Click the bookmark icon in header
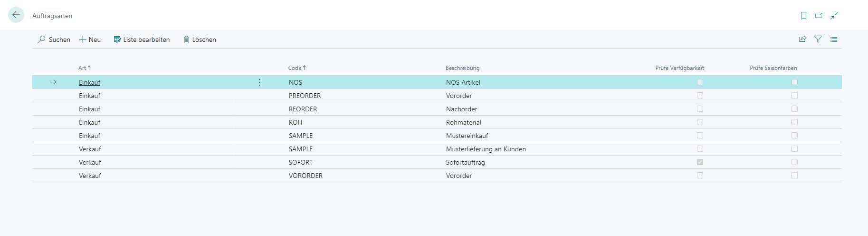The image size is (868, 236). pyautogui.click(x=803, y=16)
